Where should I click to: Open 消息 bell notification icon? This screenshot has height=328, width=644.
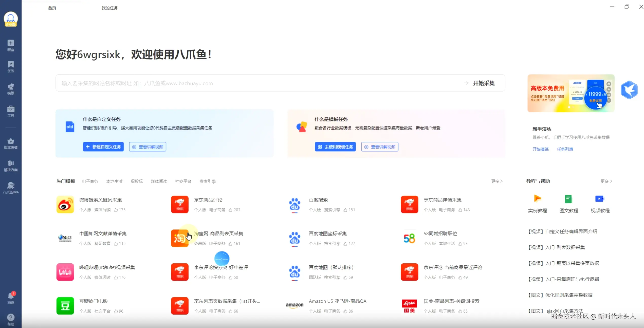(11, 296)
